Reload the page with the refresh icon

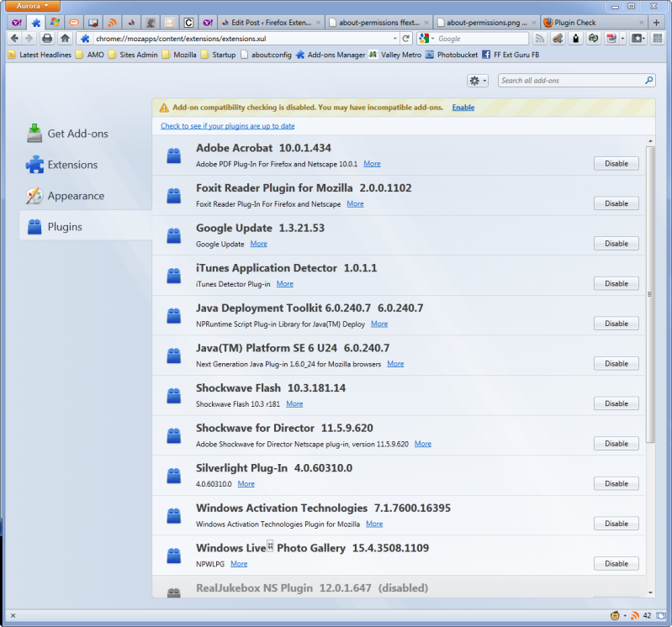[406, 39]
